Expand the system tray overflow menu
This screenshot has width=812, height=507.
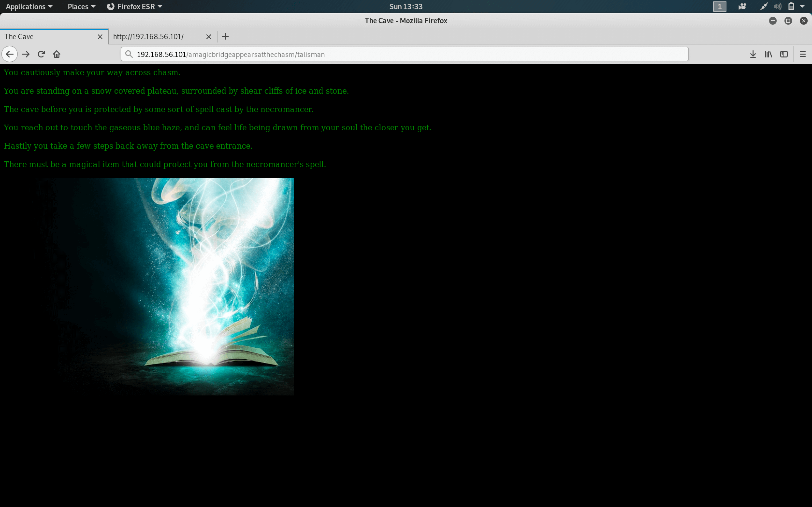point(804,7)
